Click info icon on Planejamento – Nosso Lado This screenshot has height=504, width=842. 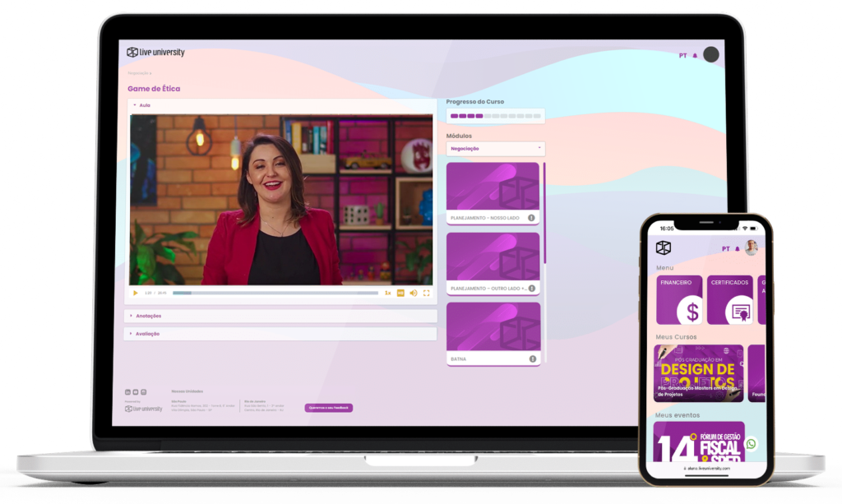(531, 218)
